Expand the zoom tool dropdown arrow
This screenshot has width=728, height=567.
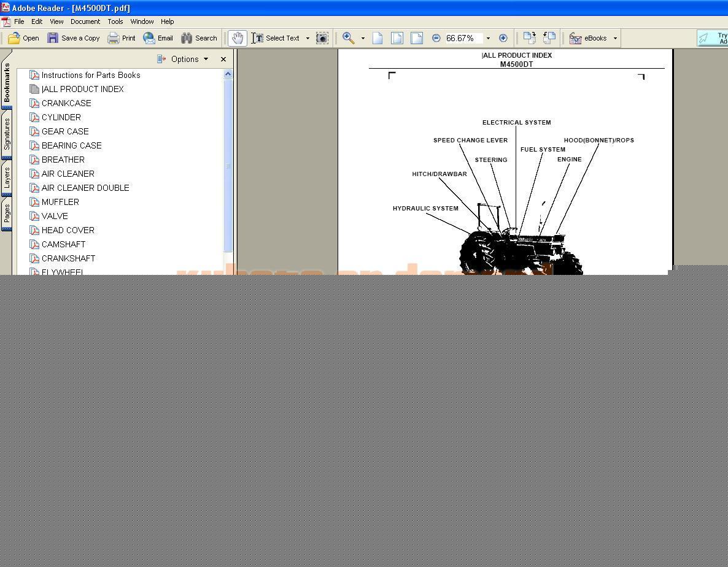click(x=363, y=38)
